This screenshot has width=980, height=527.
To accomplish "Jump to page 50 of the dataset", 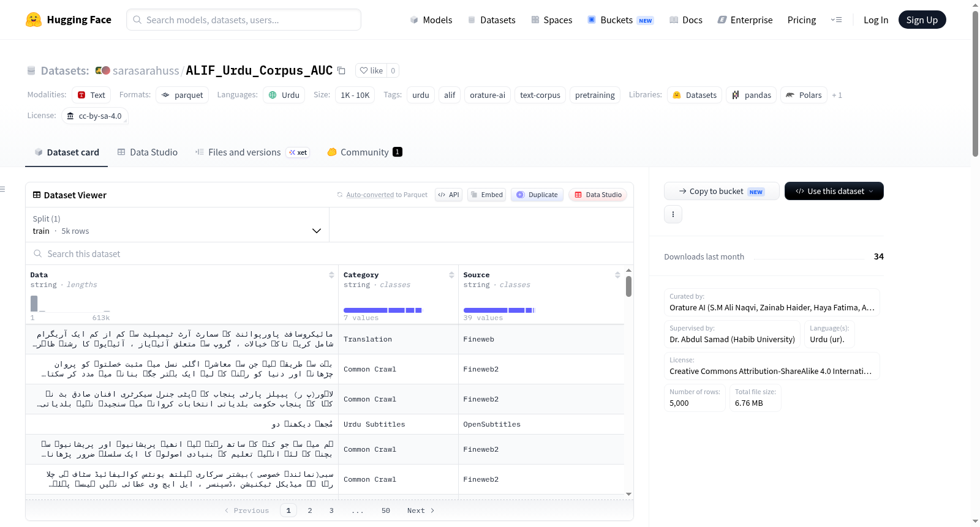I will pyautogui.click(x=386, y=510).
